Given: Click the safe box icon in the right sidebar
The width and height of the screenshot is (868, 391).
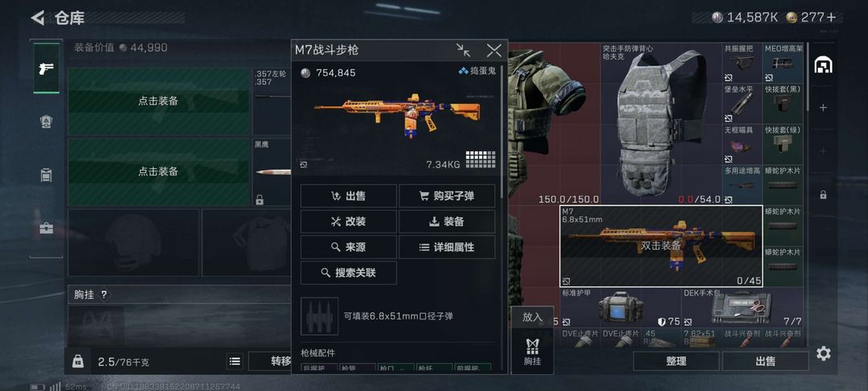Looking at the screenshot, I should 823,65.
